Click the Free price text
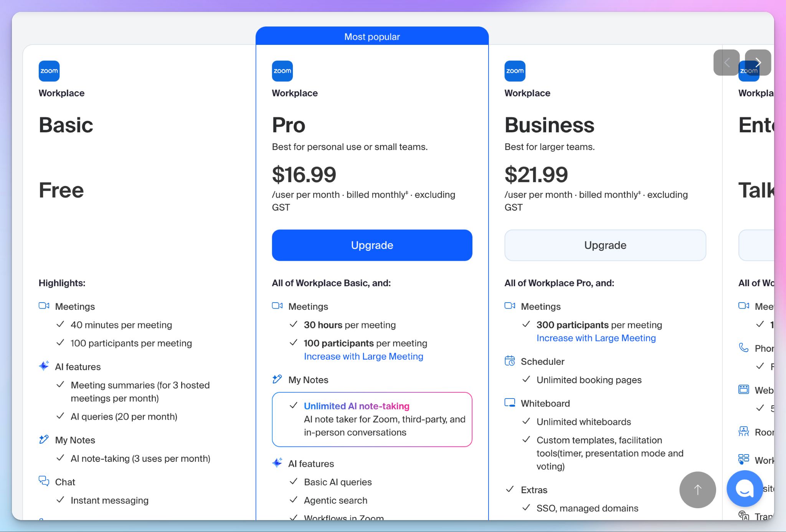The height and width of the screenshot is (532, 786). 61,190
